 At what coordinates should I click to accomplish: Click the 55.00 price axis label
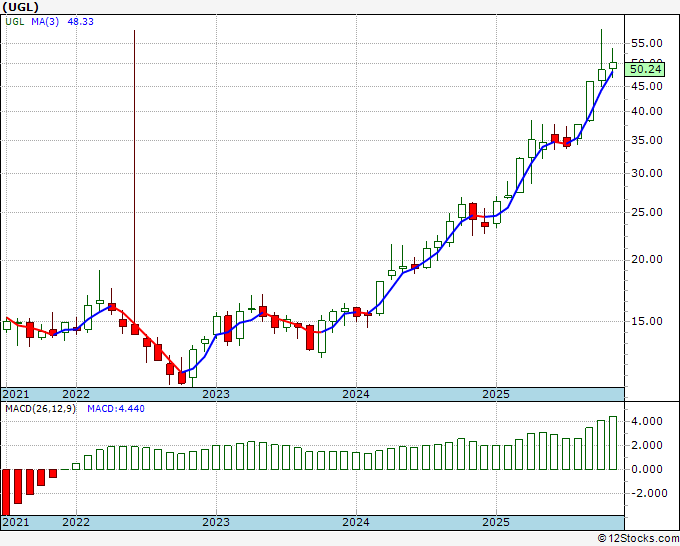[x=648, y=43]
